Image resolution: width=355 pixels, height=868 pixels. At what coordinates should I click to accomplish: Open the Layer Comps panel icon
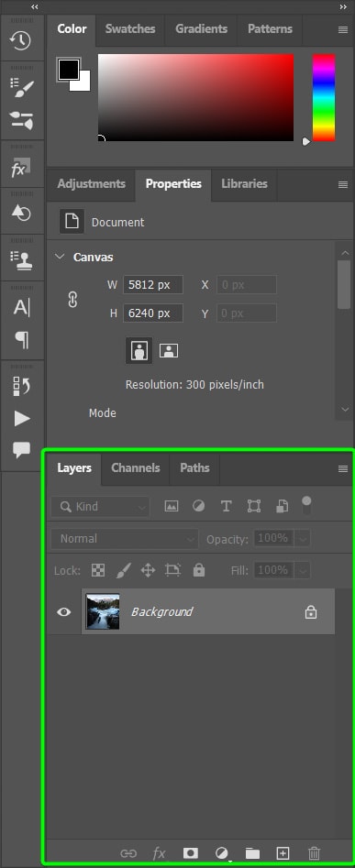[x=22, y=386]
